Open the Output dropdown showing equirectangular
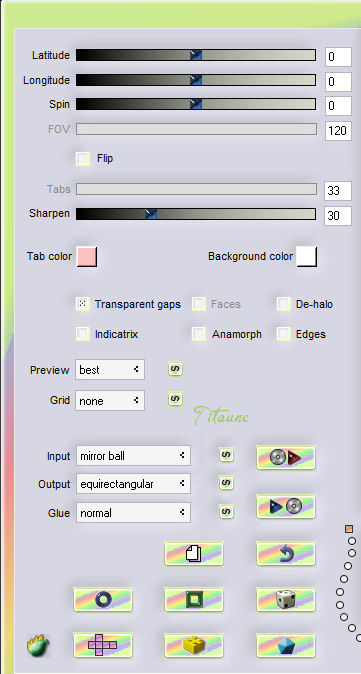Screen dimensions: 361x674 (x=133, y=484)
